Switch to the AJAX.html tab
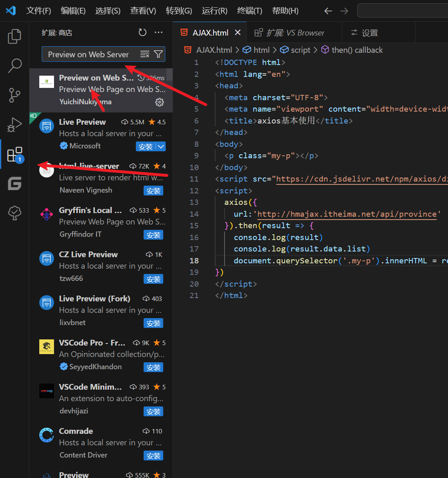Screen dimensions: 448x478 (x=210, y=32)
